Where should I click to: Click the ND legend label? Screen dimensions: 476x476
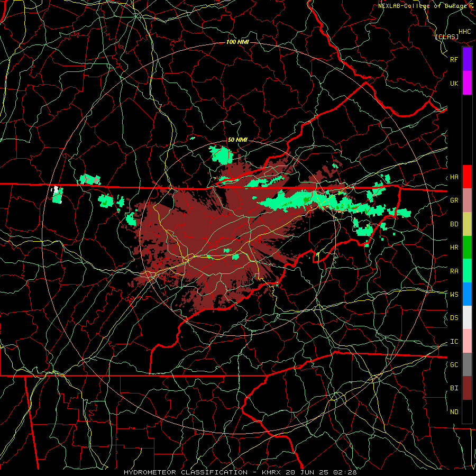click(454, 411)
